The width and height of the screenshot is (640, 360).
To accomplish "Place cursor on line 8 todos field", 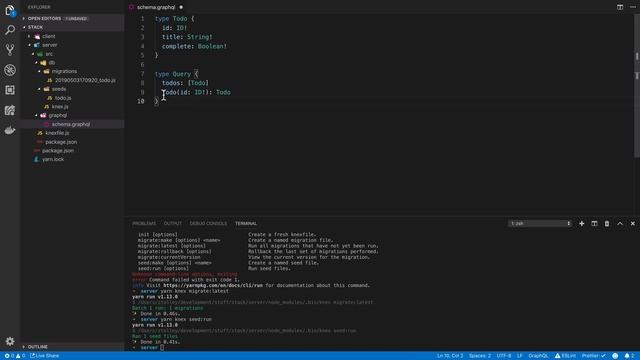I will [185, 83].
